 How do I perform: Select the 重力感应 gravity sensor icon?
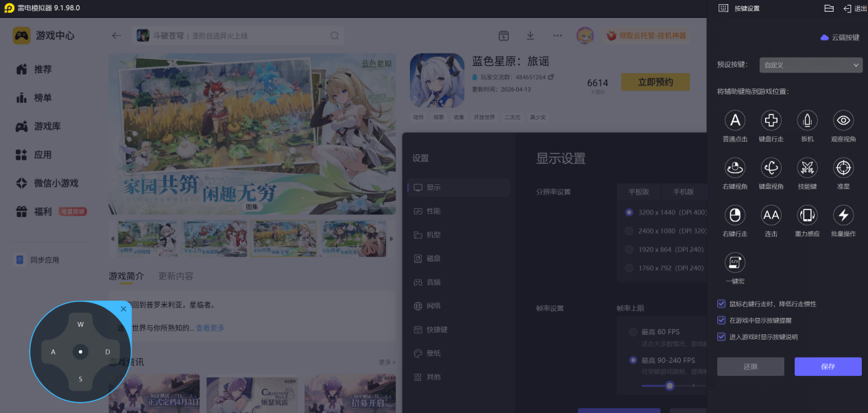click(x=808, y=215)
